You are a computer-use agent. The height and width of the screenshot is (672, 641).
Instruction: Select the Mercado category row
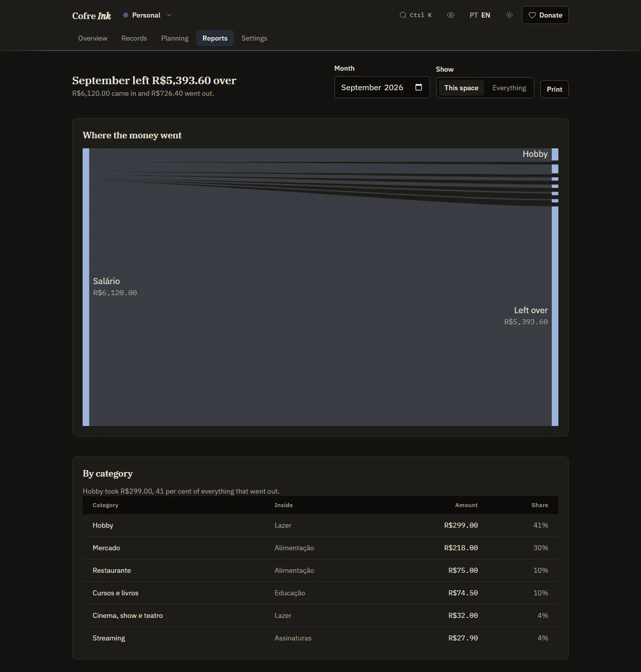[320, 548]
